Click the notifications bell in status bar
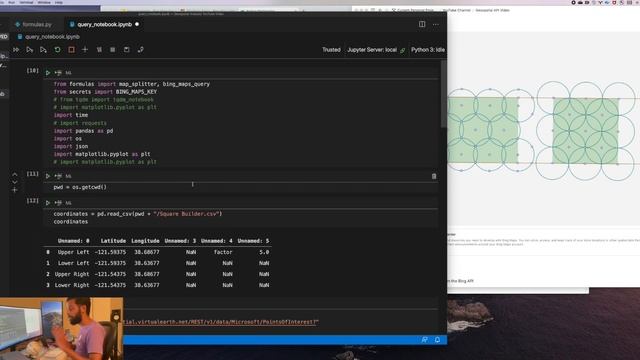 tap(437, 340)
